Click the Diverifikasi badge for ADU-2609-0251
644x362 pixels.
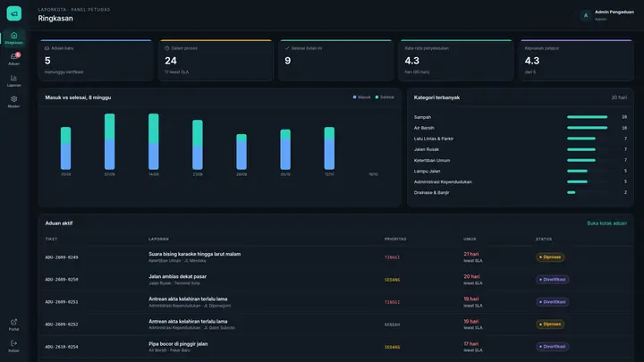click(x=553, y=302)
